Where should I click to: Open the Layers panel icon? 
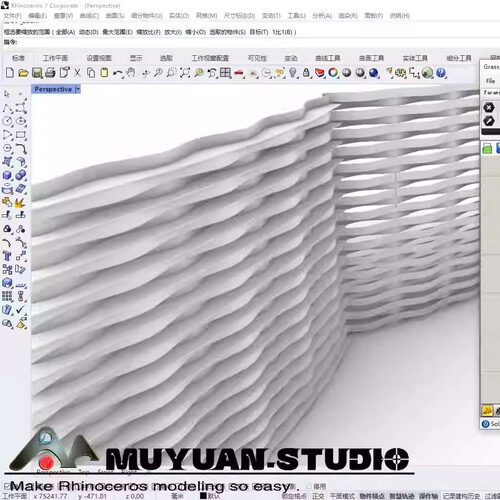[320, 73]
